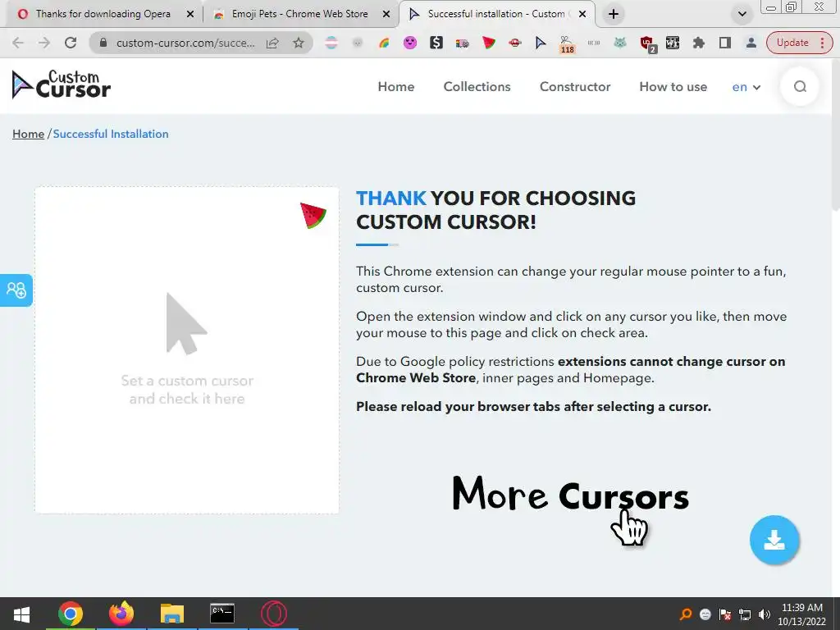Open the uBlock Origin shield icon
This screenshot has width=840, height=630.
pos(647,44)
